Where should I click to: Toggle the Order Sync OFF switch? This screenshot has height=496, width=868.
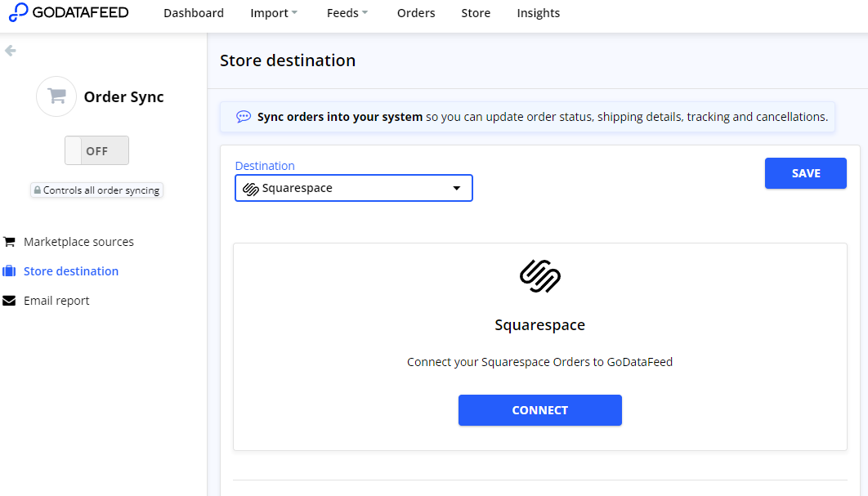coord(97,150)
